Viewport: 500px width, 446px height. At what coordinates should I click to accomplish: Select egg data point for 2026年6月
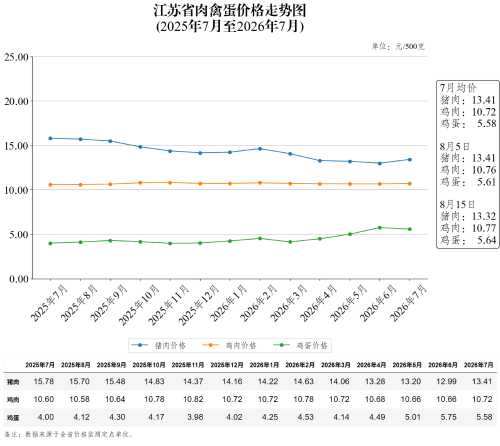[380, 228]
